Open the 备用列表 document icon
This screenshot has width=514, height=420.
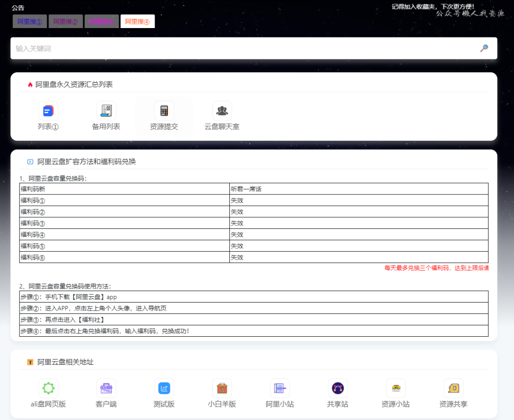tap(106, 111)
